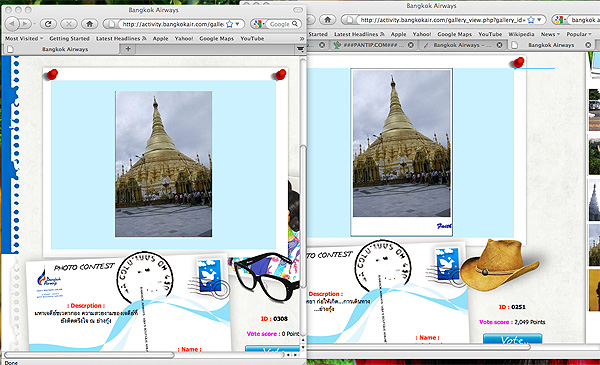600x365 pixels.
Task: Open new tab with plus button
Action: pyautogui.click(x=128, y=49)
